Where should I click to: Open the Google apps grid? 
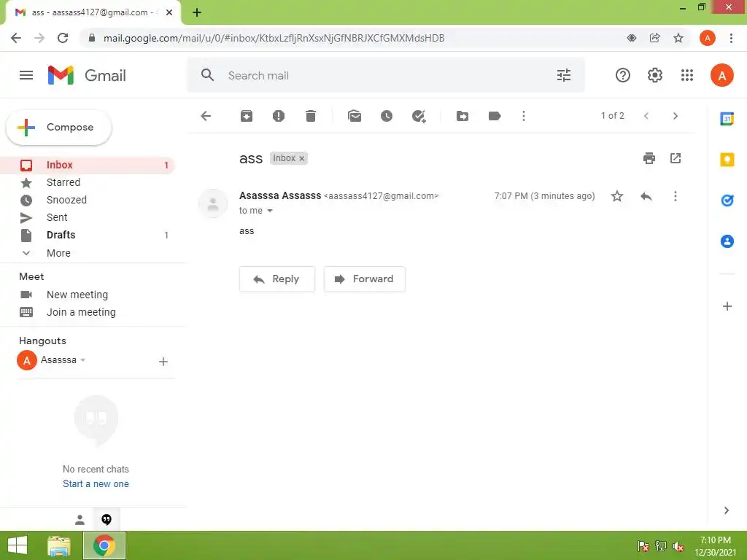tap(687, 75)
